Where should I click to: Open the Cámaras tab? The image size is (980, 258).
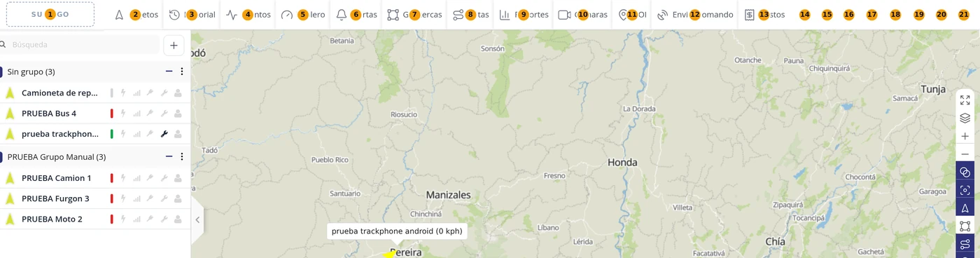582,15
